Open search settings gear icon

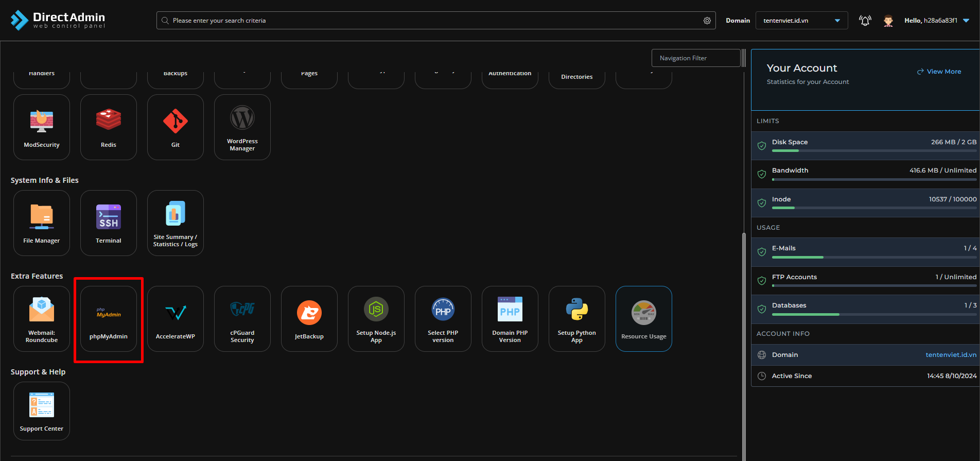pyautogui.click(x=707, y=21)
